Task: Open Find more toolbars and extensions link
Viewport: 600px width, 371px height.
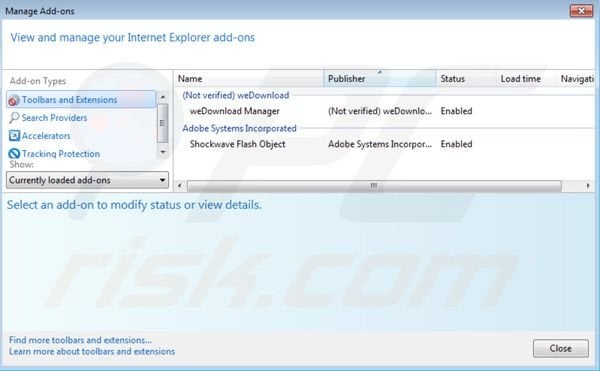Action: tap(80, 340)
